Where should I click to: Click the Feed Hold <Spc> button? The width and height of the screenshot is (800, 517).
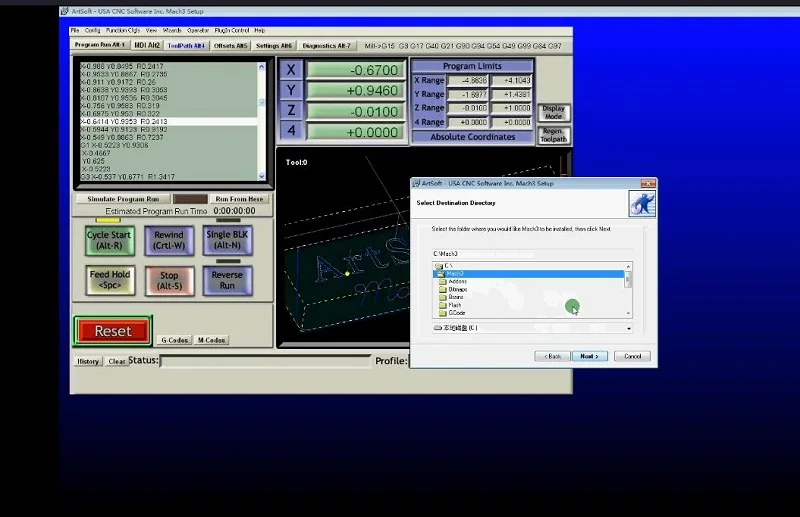(110, 280)
